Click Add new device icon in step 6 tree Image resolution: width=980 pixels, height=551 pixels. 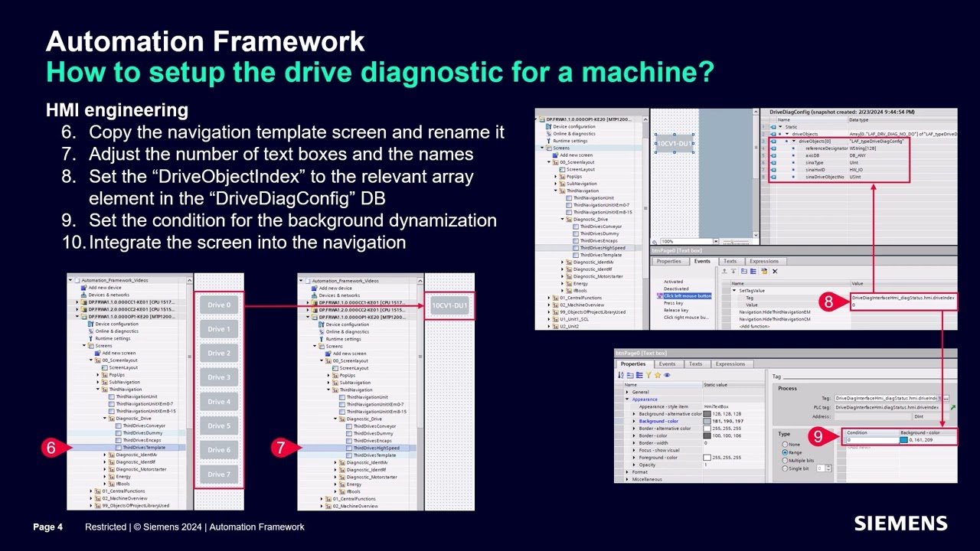83,288
